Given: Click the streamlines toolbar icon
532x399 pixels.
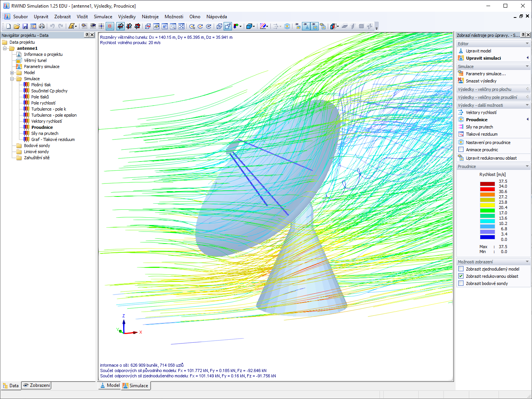Looking at the screenshot, I should click(x=287, y=26).
